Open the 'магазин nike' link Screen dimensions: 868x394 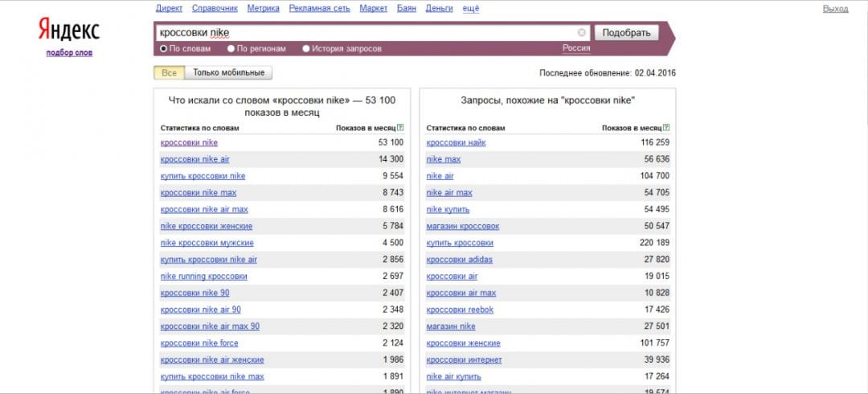[x=451, y=326]
